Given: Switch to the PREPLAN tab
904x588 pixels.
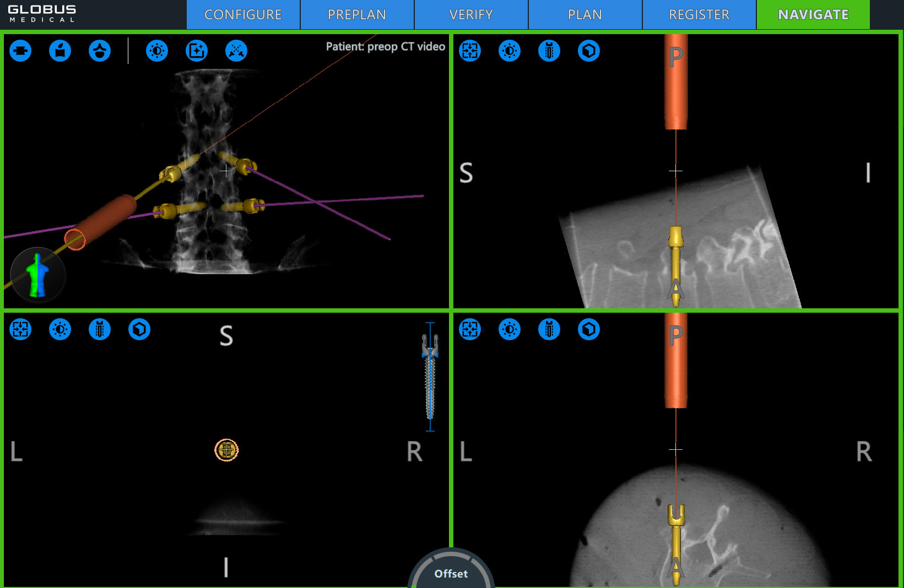Looking at the screenshot, I should [357, 14].
